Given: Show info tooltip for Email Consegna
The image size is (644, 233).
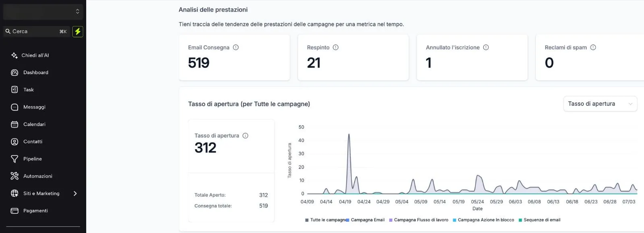Looking at the screenshot, I should pos(236,47).
